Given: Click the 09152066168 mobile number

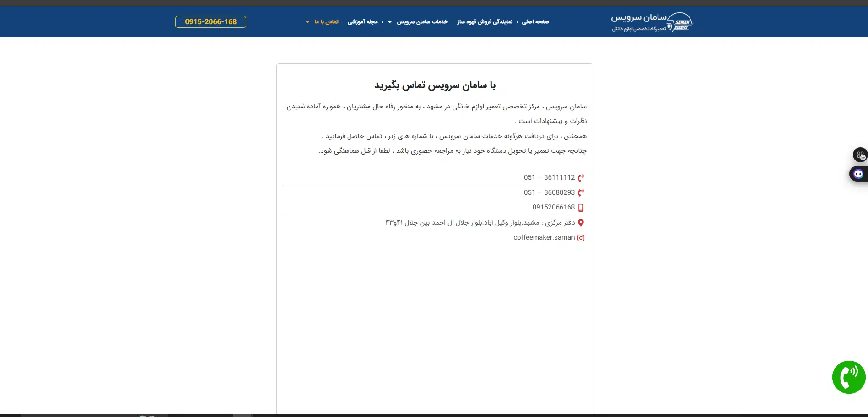Looking at the screenshot, I should pos(553,207).
